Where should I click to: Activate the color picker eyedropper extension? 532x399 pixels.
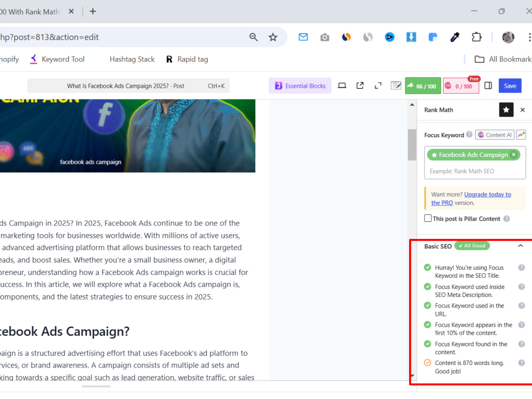455,37
